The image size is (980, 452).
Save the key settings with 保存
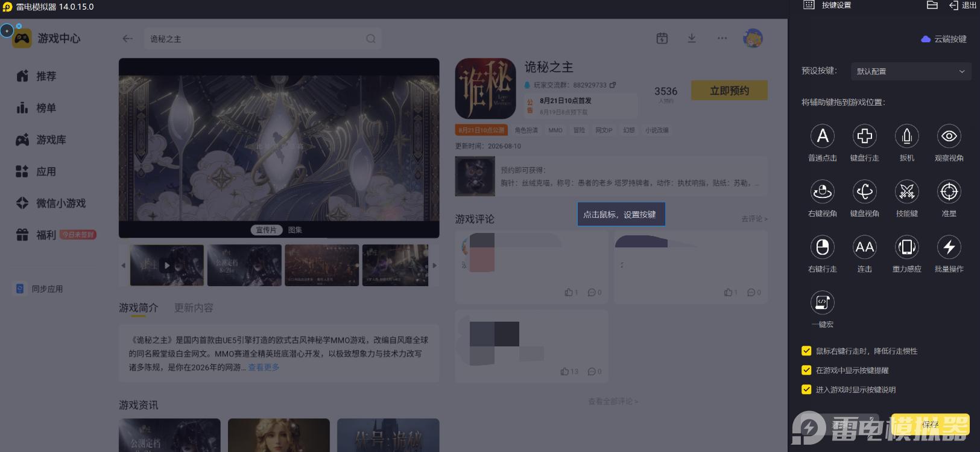coord(931,425)
